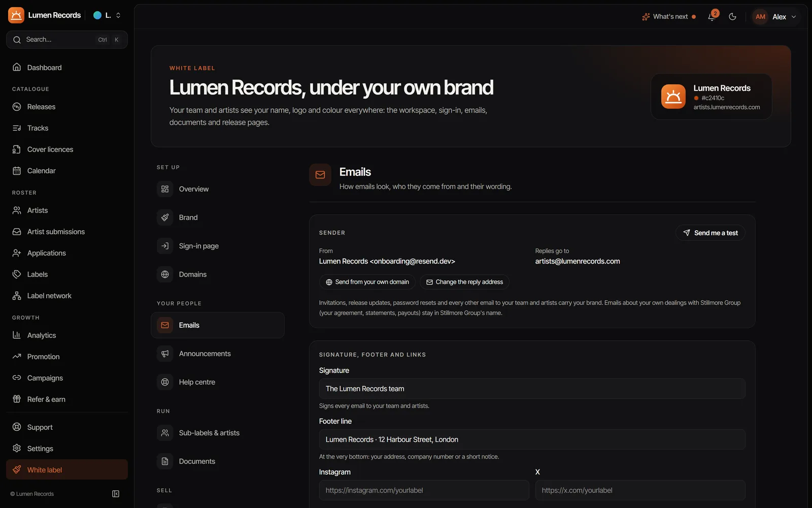Open Analytics
The width and height of the screenshot is (812, 508).
click(67, 335)
